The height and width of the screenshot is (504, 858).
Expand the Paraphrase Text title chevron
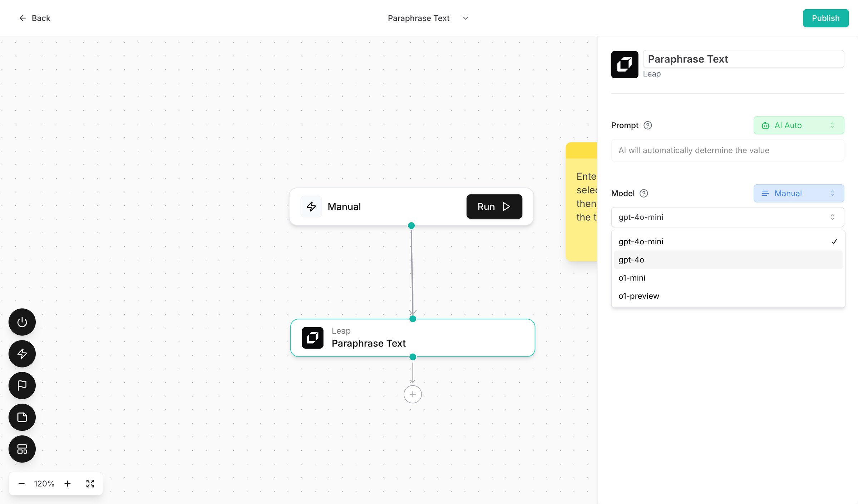point(465,18)
